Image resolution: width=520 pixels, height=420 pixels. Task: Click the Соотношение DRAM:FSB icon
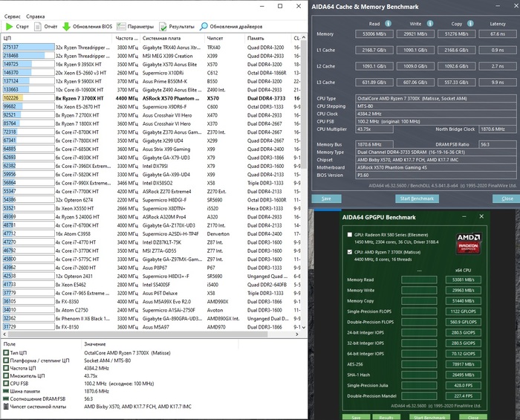click(x=6, y=398)
